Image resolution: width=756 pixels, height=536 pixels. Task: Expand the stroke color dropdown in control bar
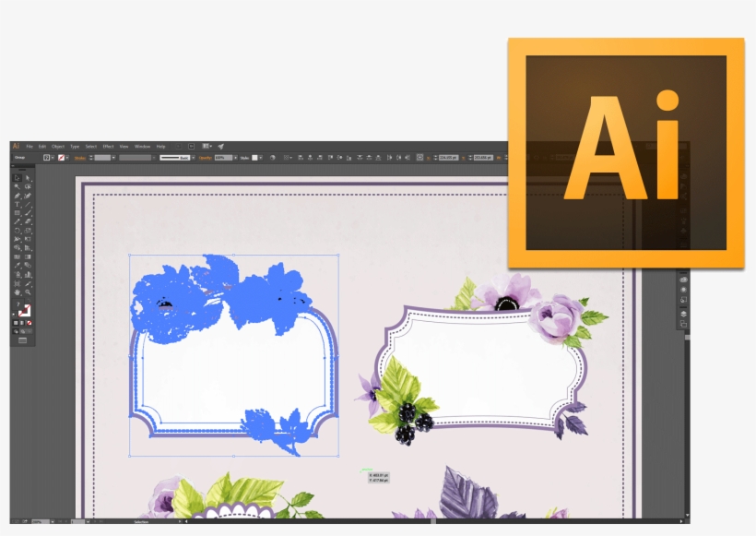point(67,157)
